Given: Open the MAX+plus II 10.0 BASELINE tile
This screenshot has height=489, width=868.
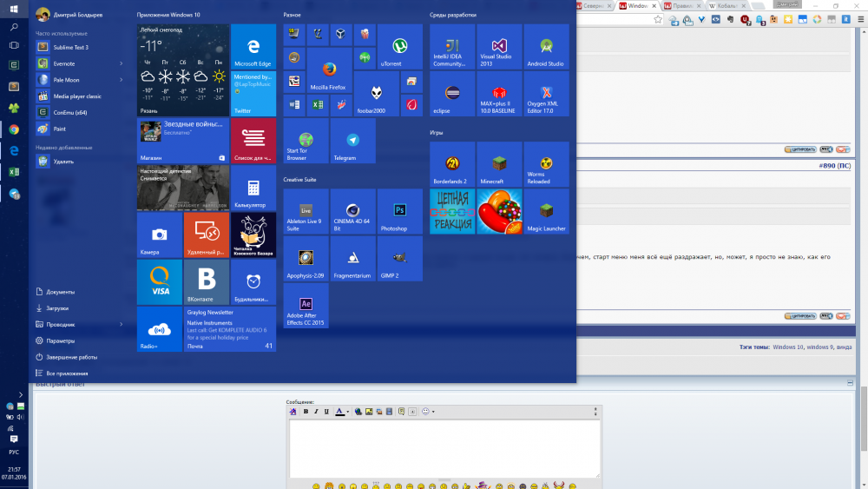Looking at the screenshot, I should point(499,94).
